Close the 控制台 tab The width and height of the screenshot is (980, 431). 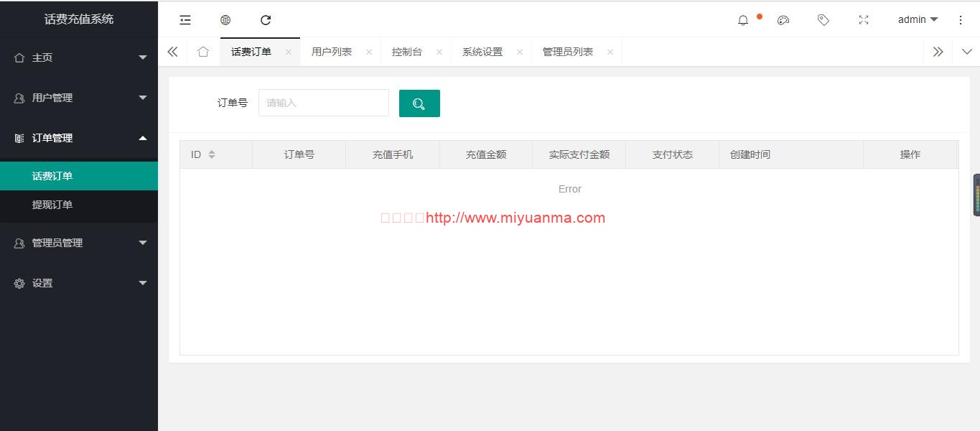tap(439, 52)
